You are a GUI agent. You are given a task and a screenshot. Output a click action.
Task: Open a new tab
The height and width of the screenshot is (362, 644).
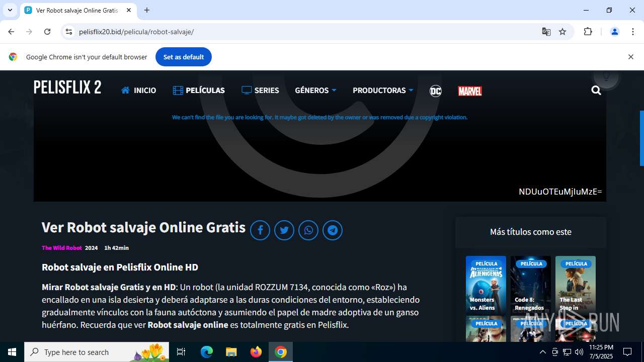[x=147, y=10]
